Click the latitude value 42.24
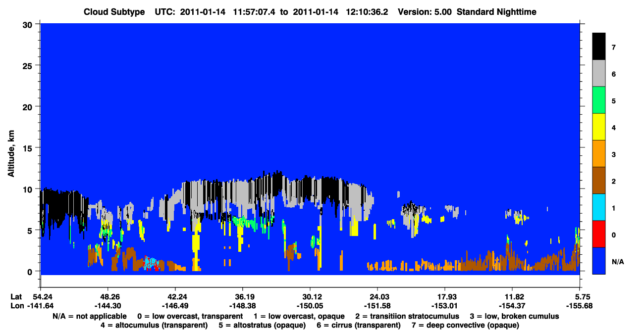This screenshot has width=644, height=330. pos(175,297)
